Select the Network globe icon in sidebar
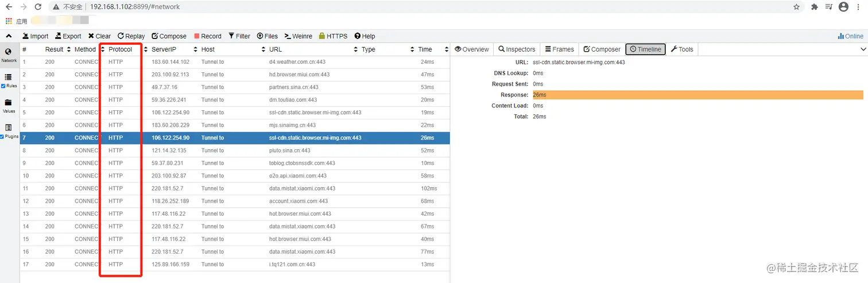The height and width of the screenshot is (283, 868). 9,52
